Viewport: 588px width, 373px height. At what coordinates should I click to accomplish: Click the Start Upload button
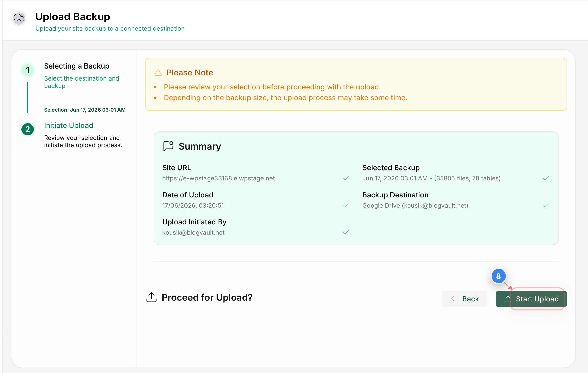[531, 299]
